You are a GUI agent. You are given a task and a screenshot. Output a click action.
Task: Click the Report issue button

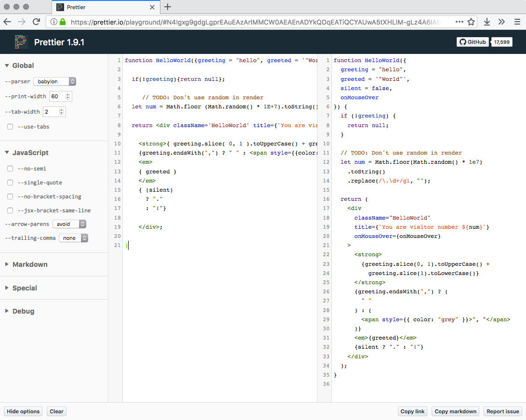point(502,411)
